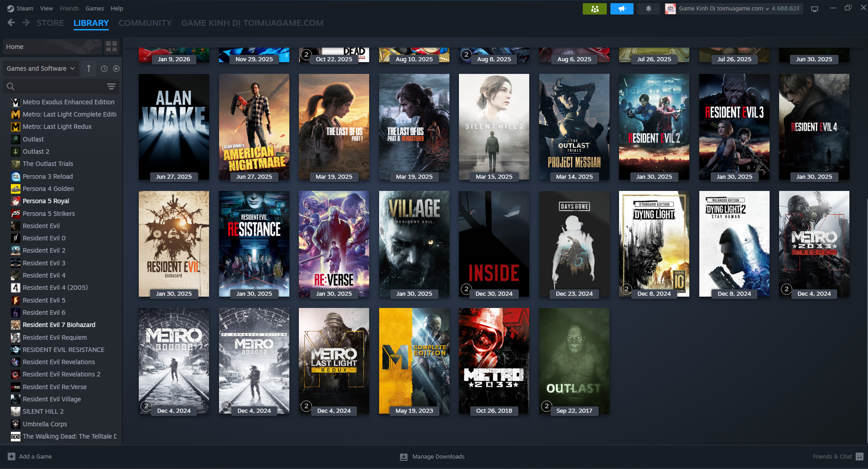Click the green friends activity icon
This screenshot has width=868, height=469.
pos(594,9)
